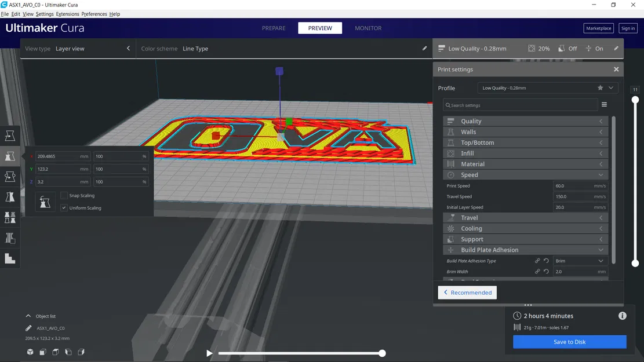Expand the Infill settings section
Image resolution: width=644 pixels, height=362 pixels.
point(525,153)
